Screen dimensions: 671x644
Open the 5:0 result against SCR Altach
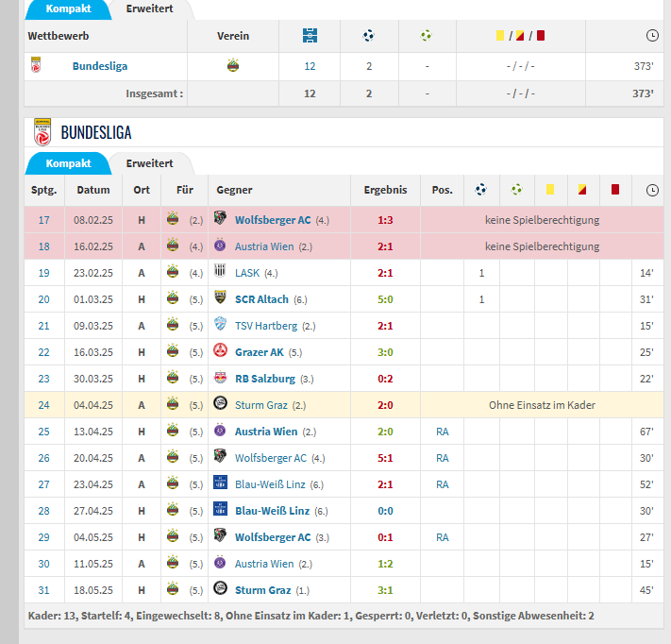[x=385, y=299]
